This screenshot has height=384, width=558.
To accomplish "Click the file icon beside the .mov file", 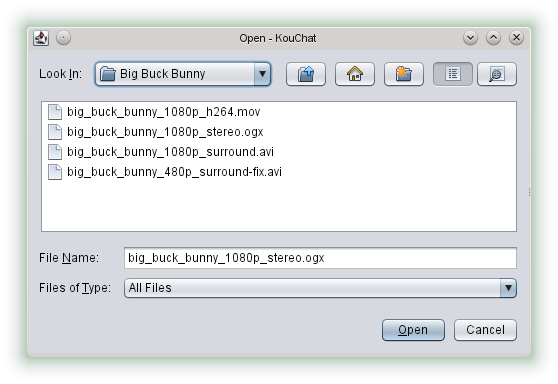I will tap(55, 112).
